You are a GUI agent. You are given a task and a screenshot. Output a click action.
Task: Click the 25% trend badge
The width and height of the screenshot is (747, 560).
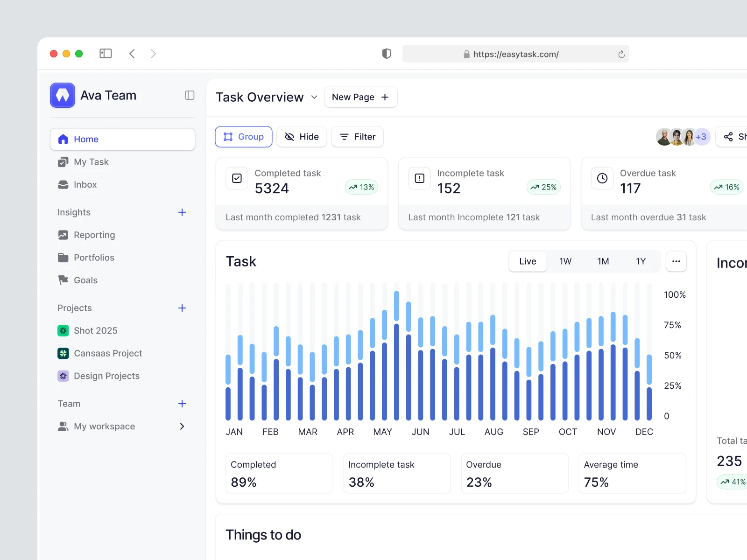(x=543, y=187)
